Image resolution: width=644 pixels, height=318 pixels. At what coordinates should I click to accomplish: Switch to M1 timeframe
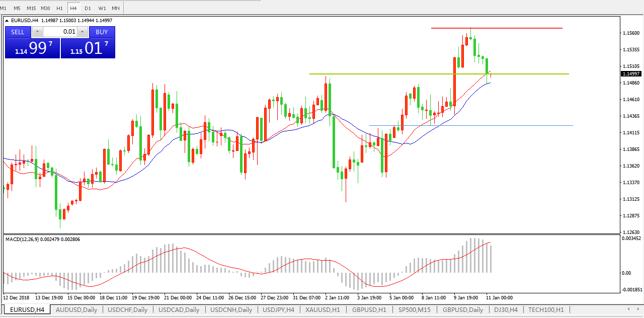click(x=4, y=8)
